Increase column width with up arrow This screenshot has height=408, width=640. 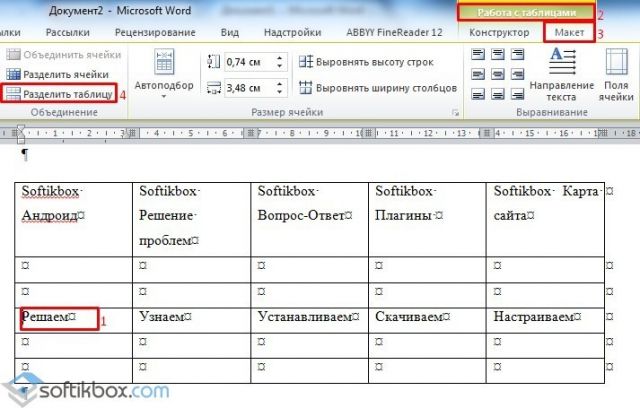coord(280,84)
